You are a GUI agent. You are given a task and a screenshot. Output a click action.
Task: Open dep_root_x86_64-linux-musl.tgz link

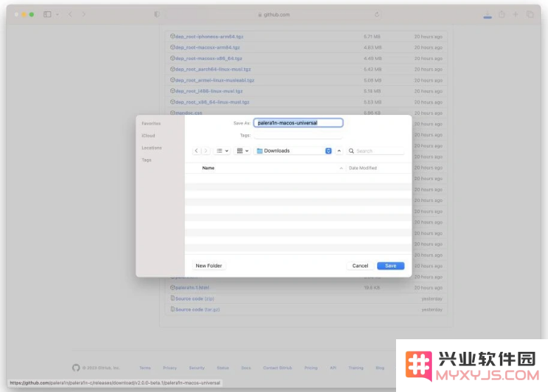212,102
